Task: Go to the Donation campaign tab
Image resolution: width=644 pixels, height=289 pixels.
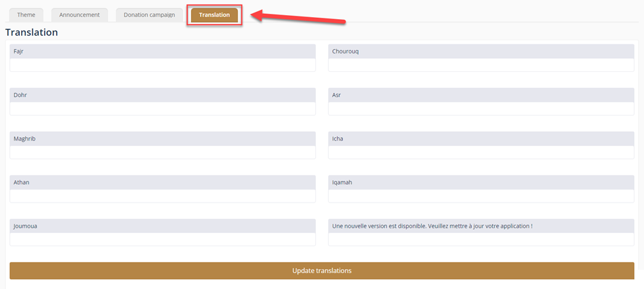Action: 149,15
